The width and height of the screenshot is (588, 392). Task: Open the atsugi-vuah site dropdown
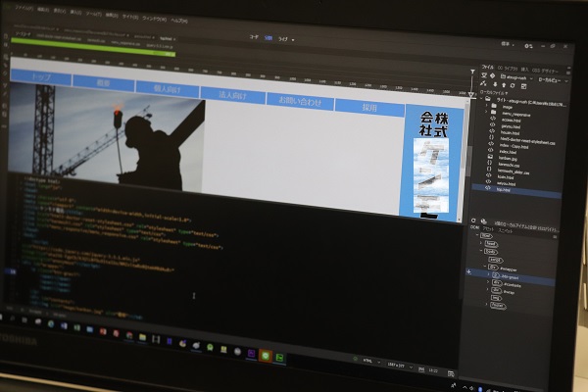point(516,77)
